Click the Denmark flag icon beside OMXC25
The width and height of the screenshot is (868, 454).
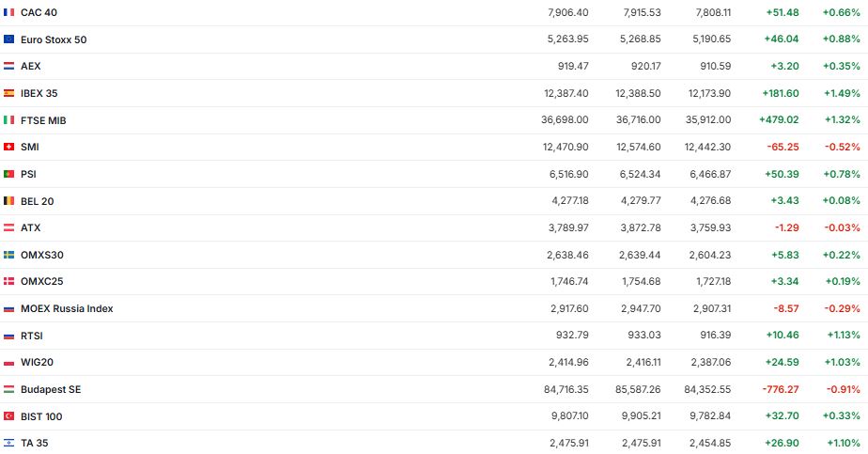pos(9,281)
